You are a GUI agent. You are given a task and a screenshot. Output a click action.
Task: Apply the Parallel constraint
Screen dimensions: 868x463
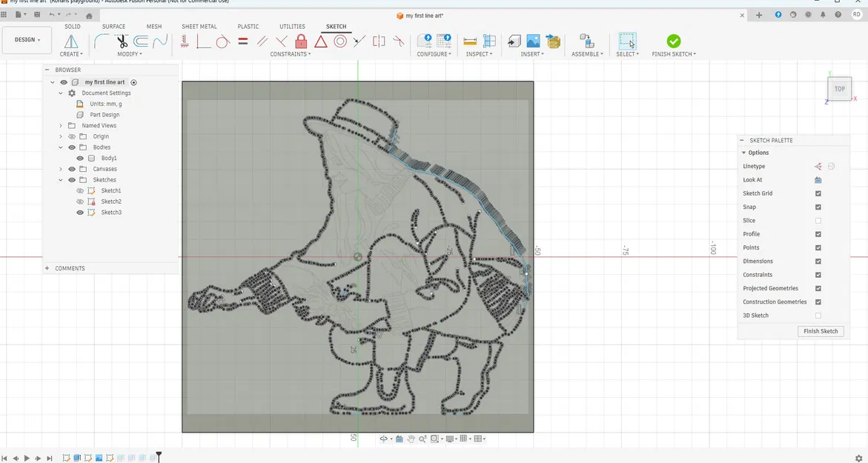coord(264,41)
